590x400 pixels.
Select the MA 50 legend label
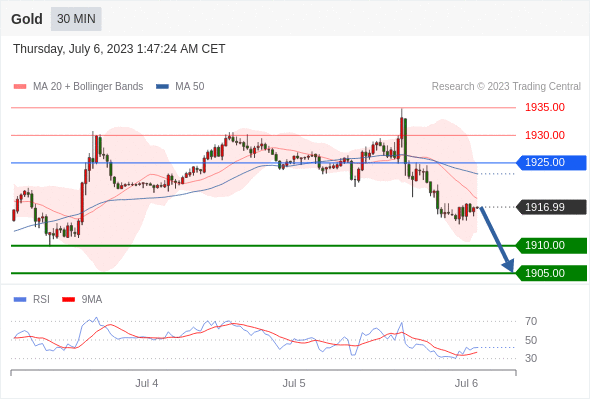(190, 87)
